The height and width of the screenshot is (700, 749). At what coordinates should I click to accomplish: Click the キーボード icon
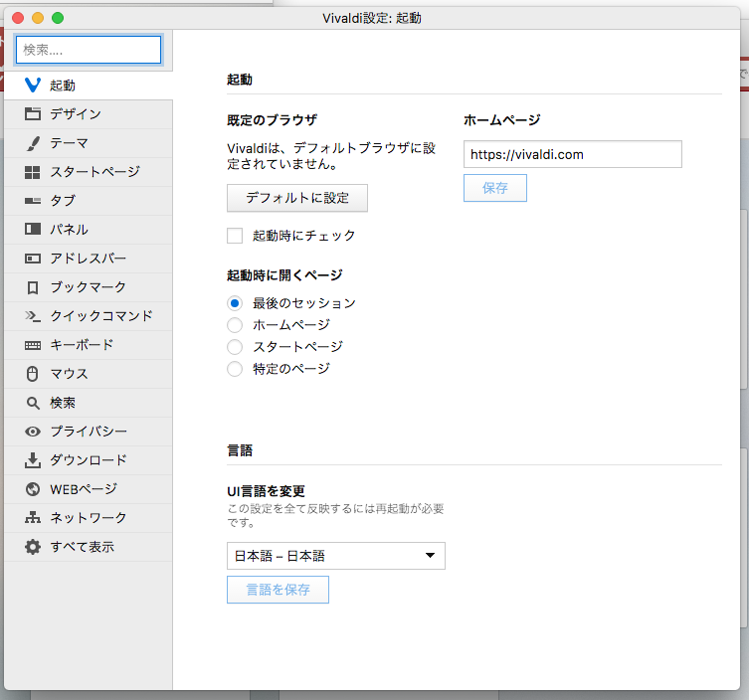click(33, 345)
